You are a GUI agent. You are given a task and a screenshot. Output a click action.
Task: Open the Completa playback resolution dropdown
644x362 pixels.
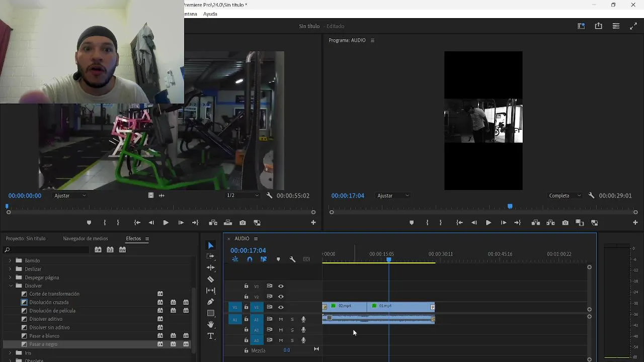pyautogui.click(x=565, y=196)
